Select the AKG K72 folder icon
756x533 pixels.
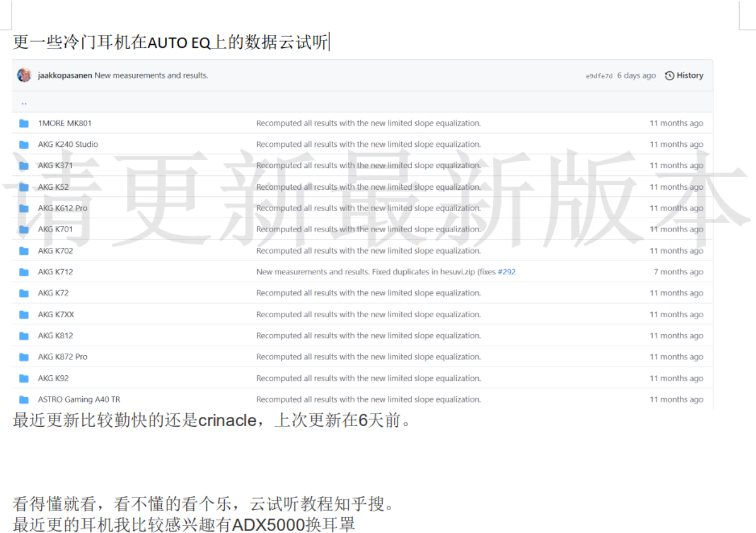24,293
